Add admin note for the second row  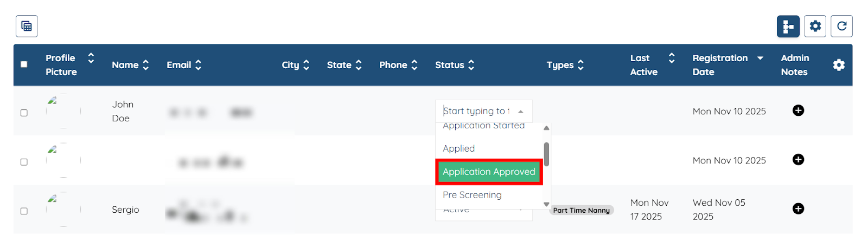click(798, 160)
